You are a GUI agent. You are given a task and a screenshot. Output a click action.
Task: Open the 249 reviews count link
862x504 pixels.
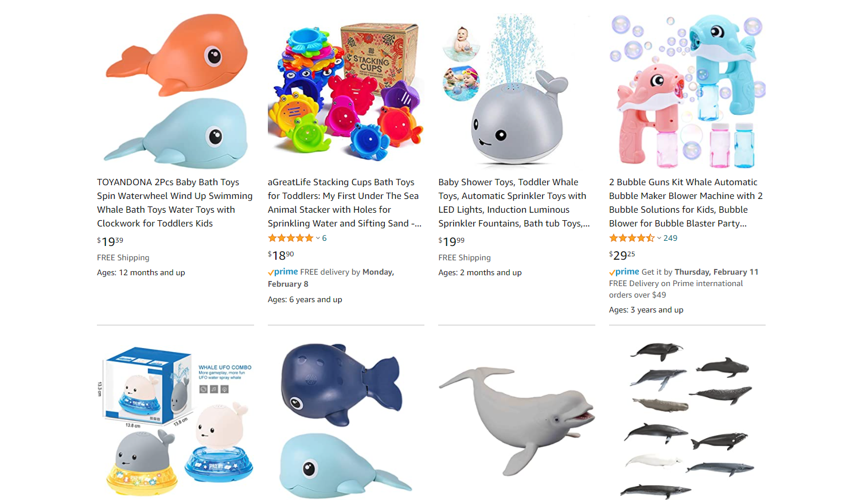[670, 238]
